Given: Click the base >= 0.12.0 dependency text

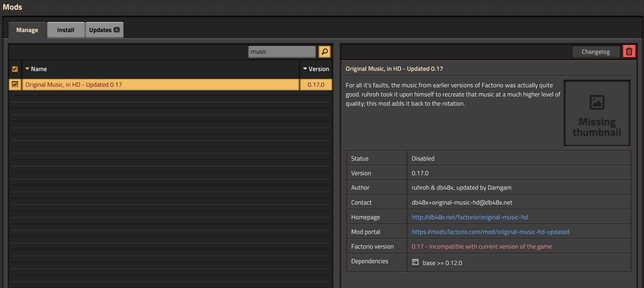Looking at the screenshot, I should [x=442, y=263].
